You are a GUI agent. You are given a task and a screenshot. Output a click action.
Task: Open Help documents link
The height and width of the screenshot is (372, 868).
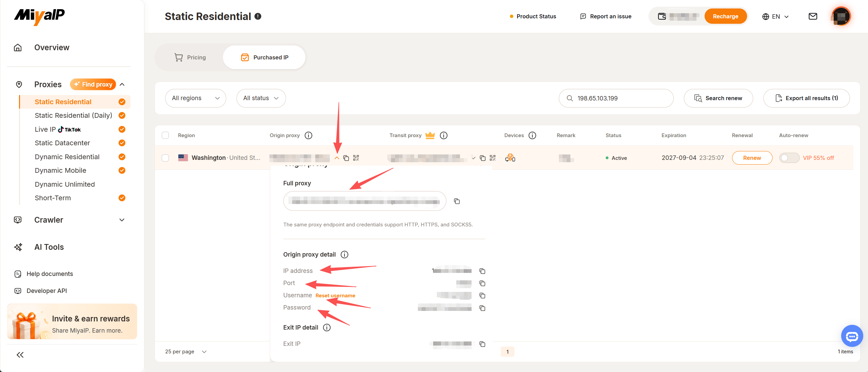(50, 274)
